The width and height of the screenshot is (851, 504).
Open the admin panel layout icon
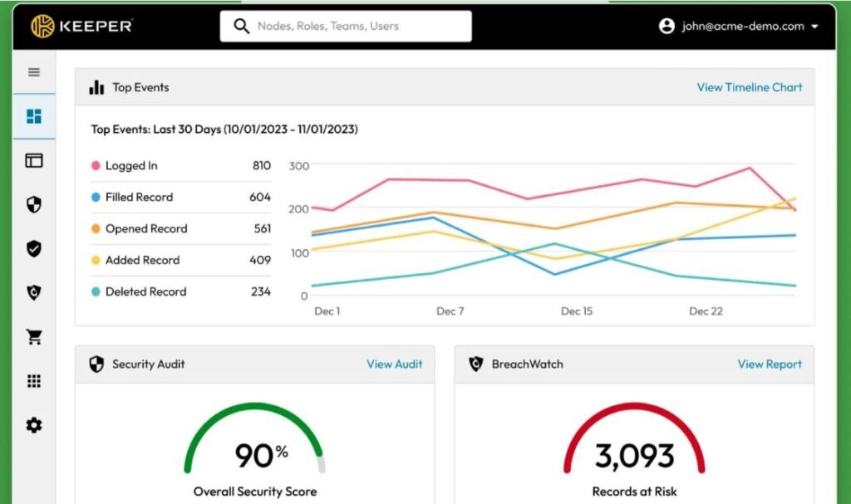click(33, 160)
